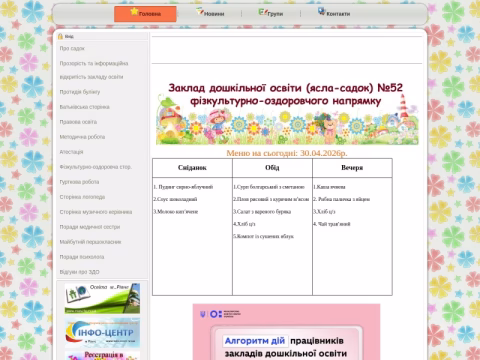Click the Молоко breakfast item
480x360 pixels.
click(176, 212)
